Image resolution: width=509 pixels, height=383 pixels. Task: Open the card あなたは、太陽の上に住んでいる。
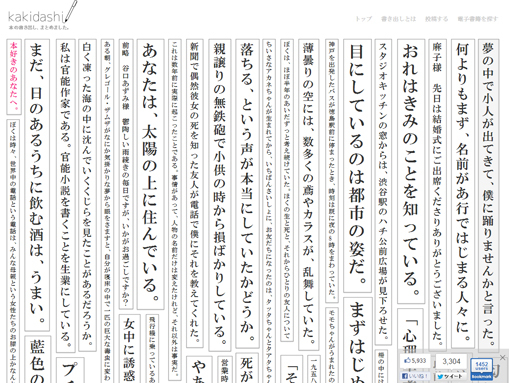click(x=150, y=174)
